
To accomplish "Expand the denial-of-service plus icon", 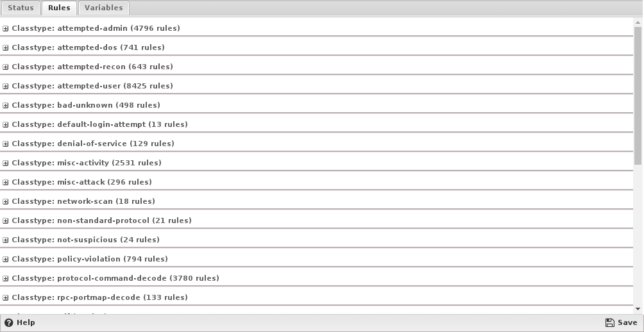I will click(5, 144).
